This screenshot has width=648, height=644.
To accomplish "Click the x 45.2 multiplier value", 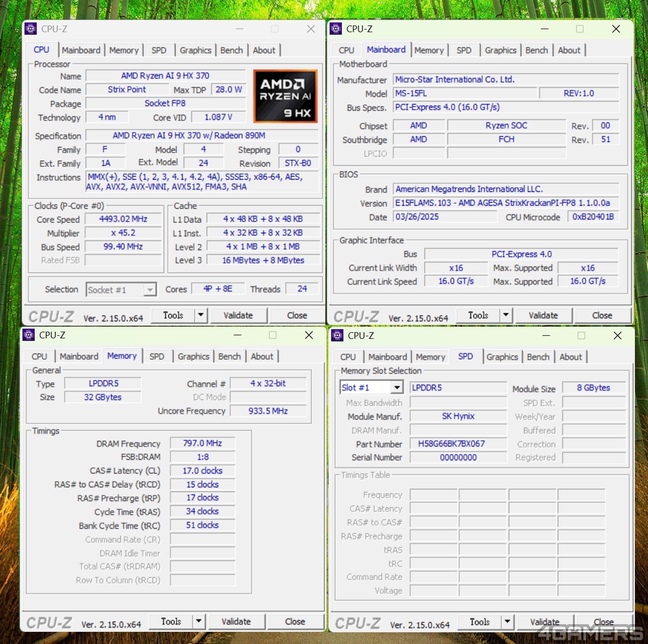I will pos(123,233).
